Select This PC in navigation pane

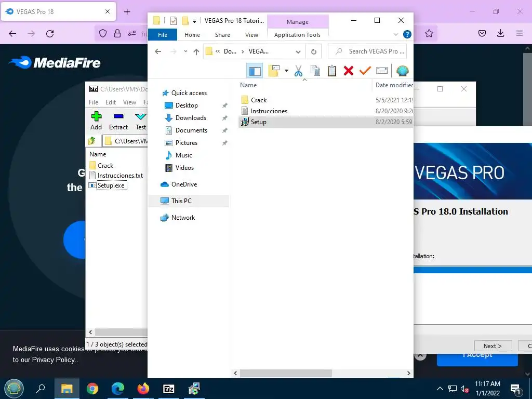pyautogui.click(x=189, y=201)
